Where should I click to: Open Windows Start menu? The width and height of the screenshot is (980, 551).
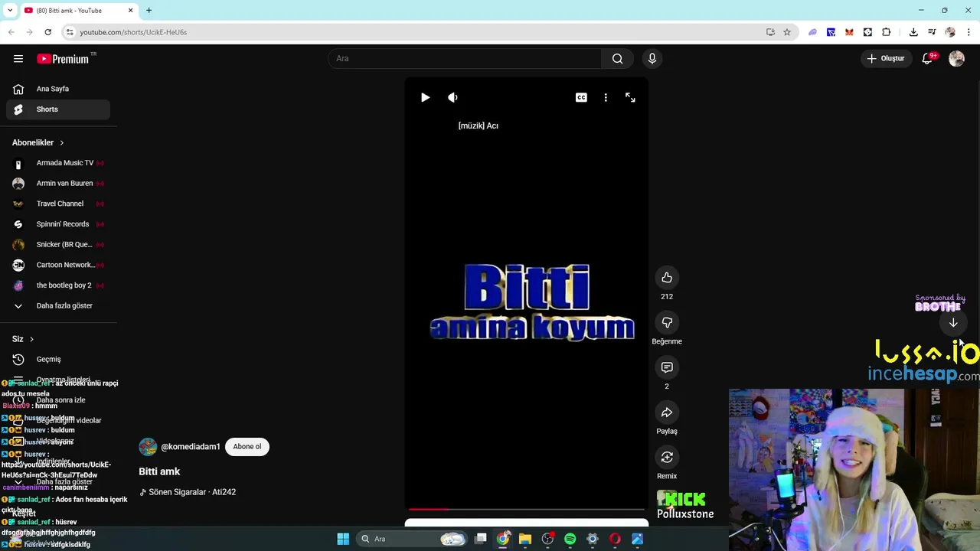(343, 539)
